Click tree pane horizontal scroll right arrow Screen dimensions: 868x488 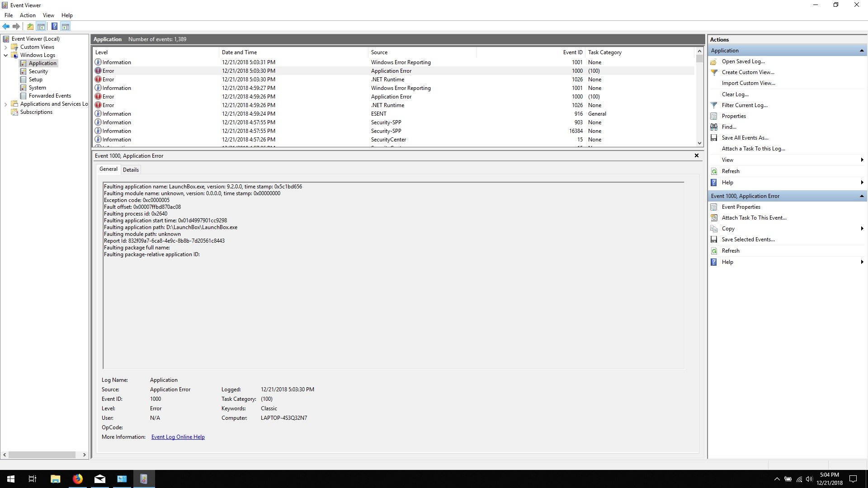click(84, 455)
